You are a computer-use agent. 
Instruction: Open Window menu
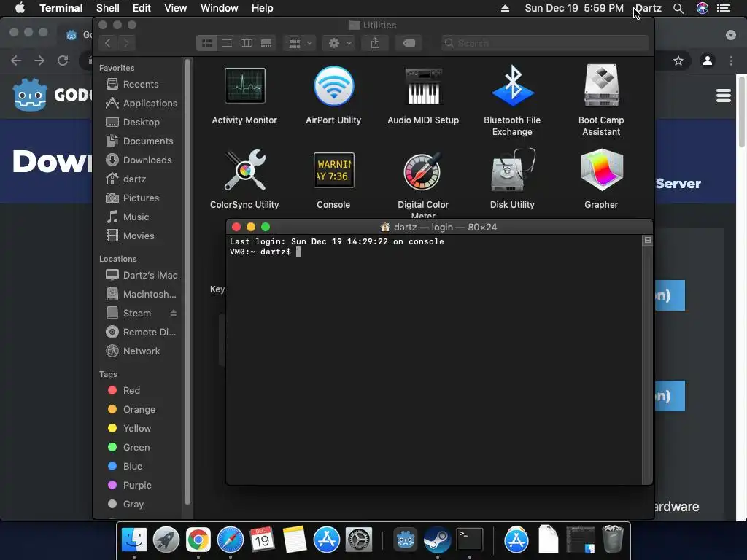pyautogui.click(x=219, y=8)
